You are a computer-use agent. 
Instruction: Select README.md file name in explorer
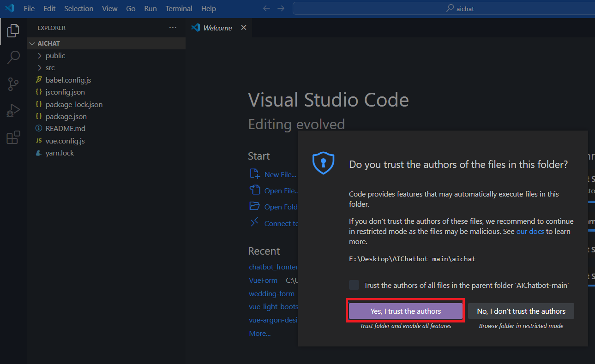(x=66, y=129)
